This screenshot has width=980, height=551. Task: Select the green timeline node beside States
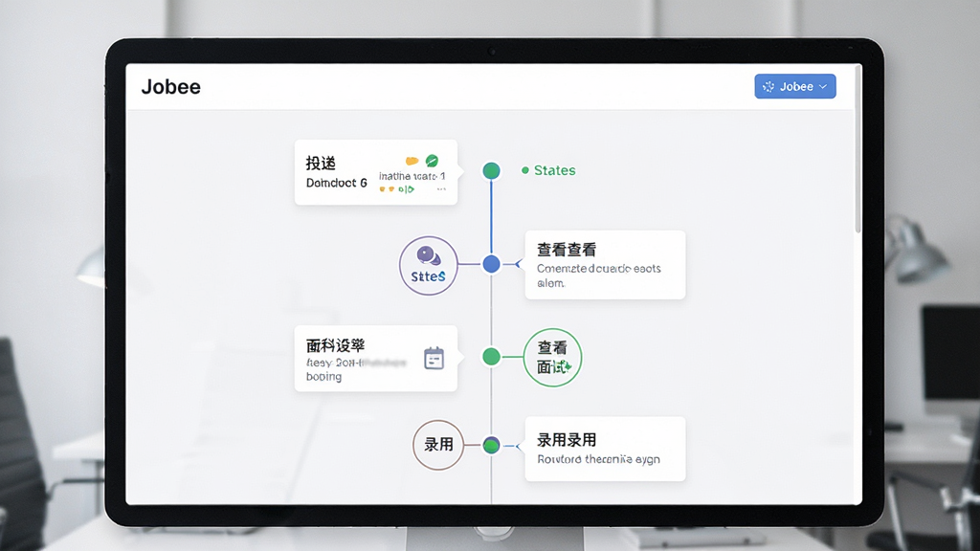pos(491,170)
